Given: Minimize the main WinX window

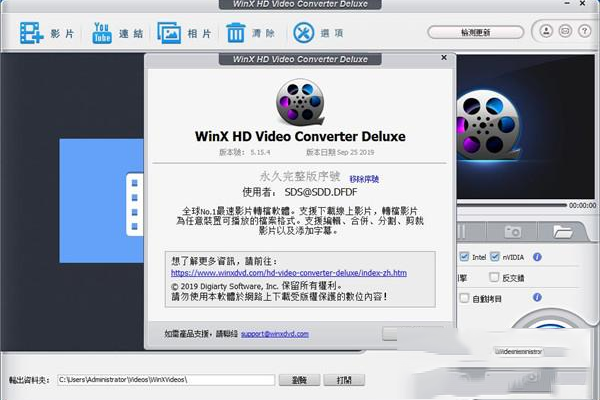Looking at the screenshot, I should point(567,3).
